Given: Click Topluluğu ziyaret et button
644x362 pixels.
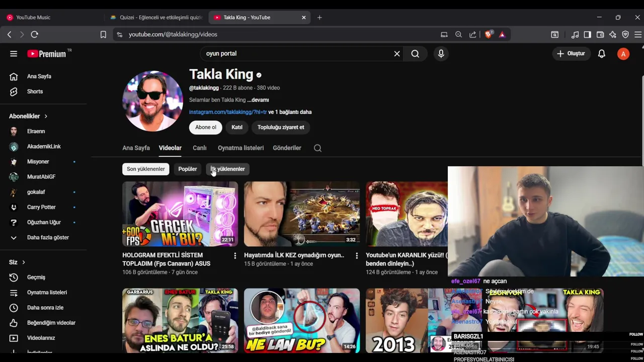Looking at the screenshot, I should point(281,127).
